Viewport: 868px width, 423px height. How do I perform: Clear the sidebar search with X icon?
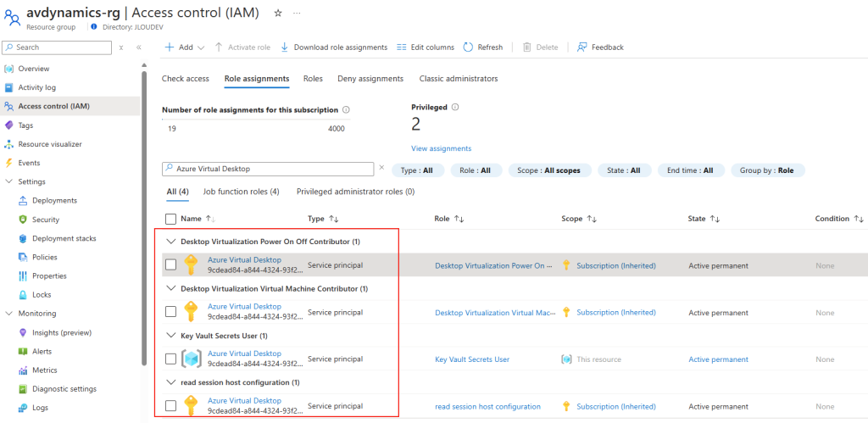[x=120, y=47]
